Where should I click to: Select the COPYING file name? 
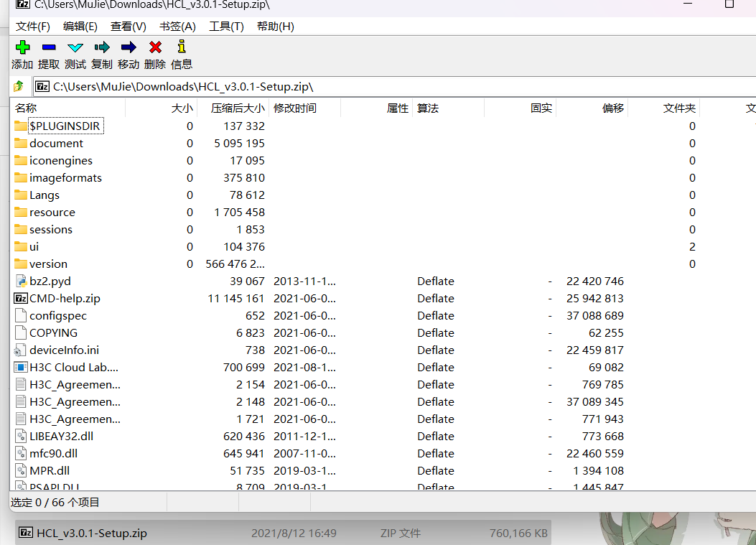click(x=54, y=332)
